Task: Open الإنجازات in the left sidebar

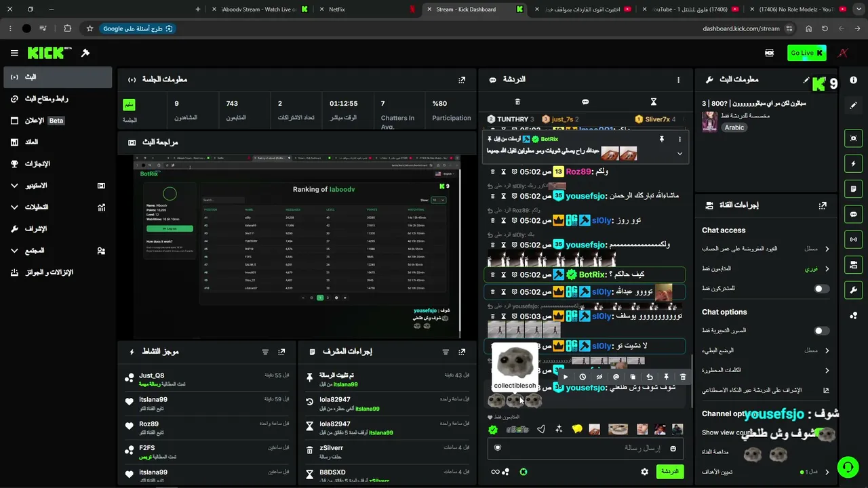Action: tap(58, 164)
